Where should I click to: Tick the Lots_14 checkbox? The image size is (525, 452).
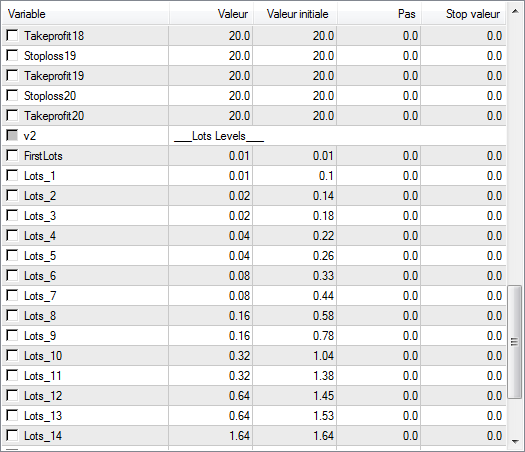(12, 436)
